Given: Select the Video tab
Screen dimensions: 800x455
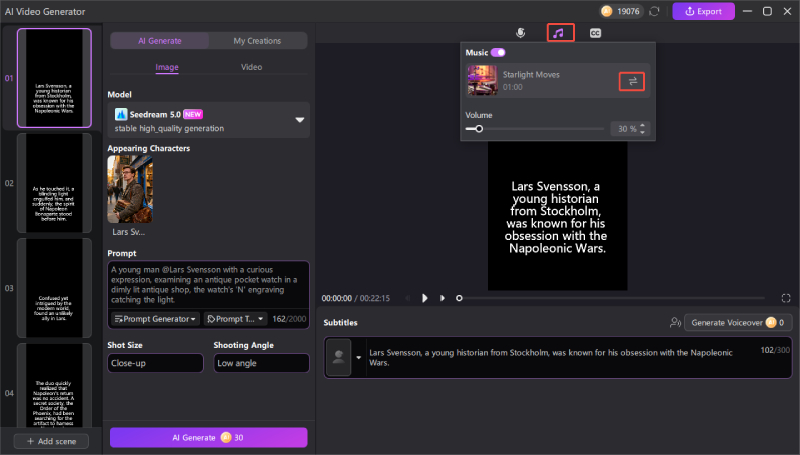Looking at the screenshot, I should (252, 67).
